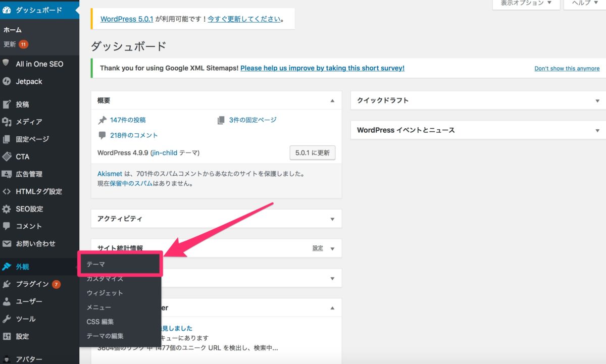
Task: Expand the クイックドラフト panel arrow
Action: (x=597, y=100)
